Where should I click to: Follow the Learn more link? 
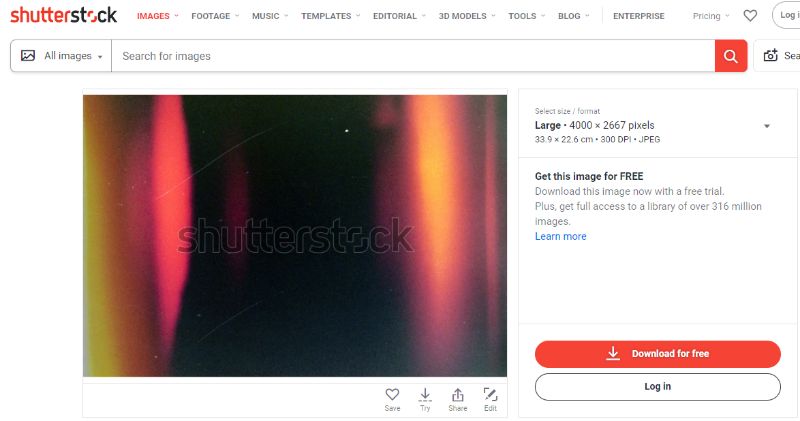[x=560, y=236]
